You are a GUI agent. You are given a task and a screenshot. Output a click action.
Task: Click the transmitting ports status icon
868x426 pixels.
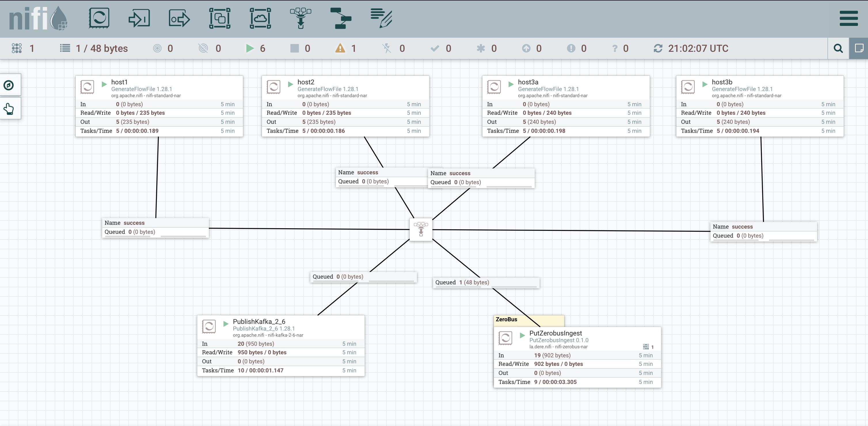[x=157, y=48]
